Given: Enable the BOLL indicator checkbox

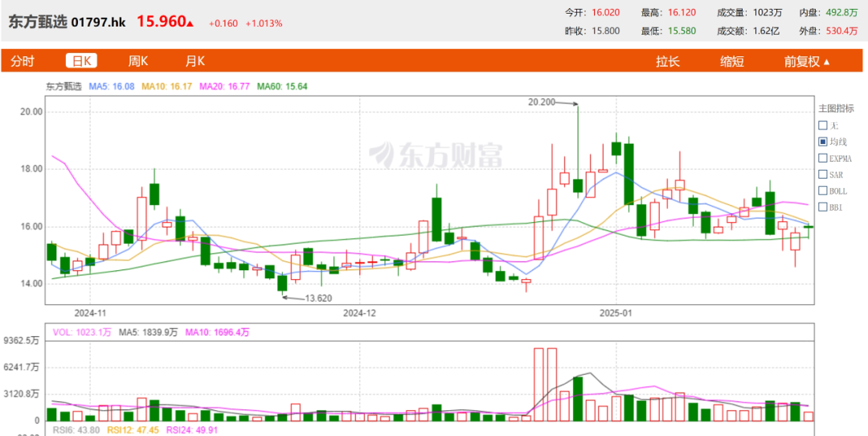Looking at the screenshot, I should click(823, 191).
